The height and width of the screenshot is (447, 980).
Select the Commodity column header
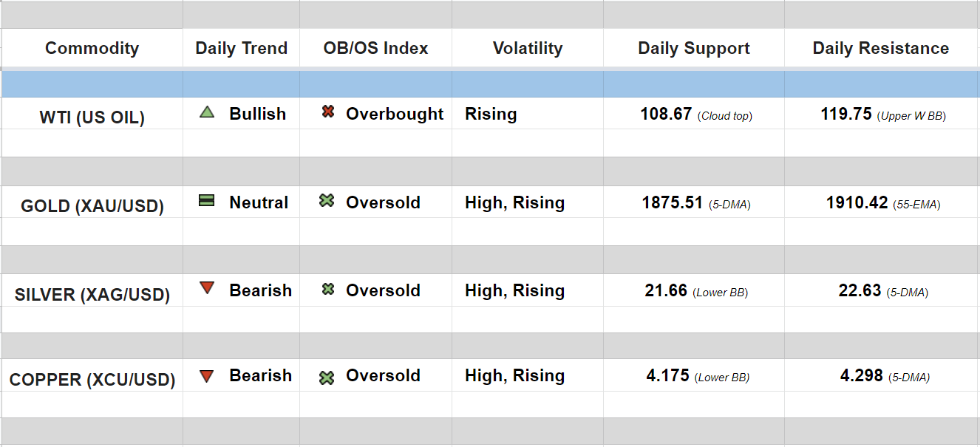[x=92, y=49]
